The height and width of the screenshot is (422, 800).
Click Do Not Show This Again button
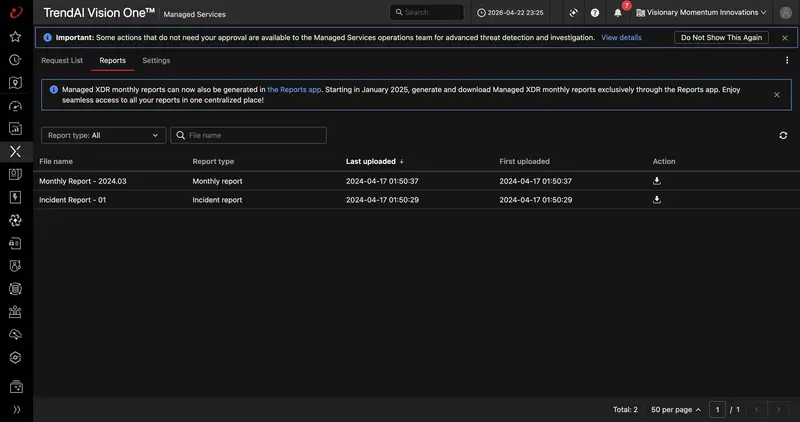(721, 37)
